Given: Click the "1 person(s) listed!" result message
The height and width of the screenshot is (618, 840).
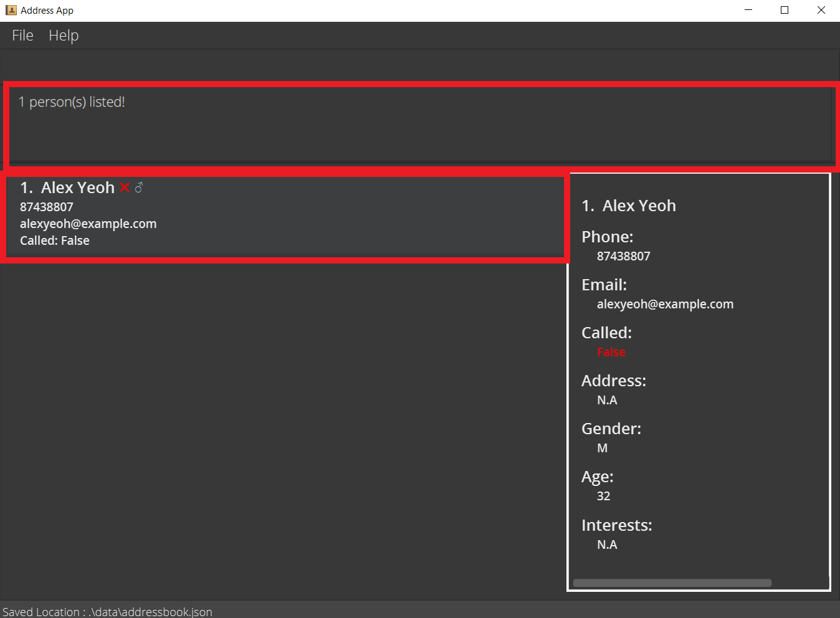Looking at the screenshot, I should [72, 102].
